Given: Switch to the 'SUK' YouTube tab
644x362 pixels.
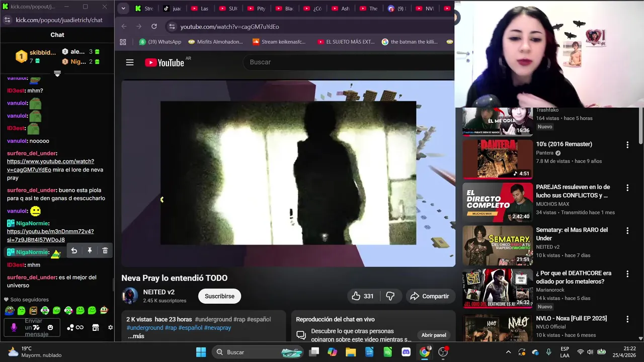Looking at the screenshot, I should click(x=228, y=9).
